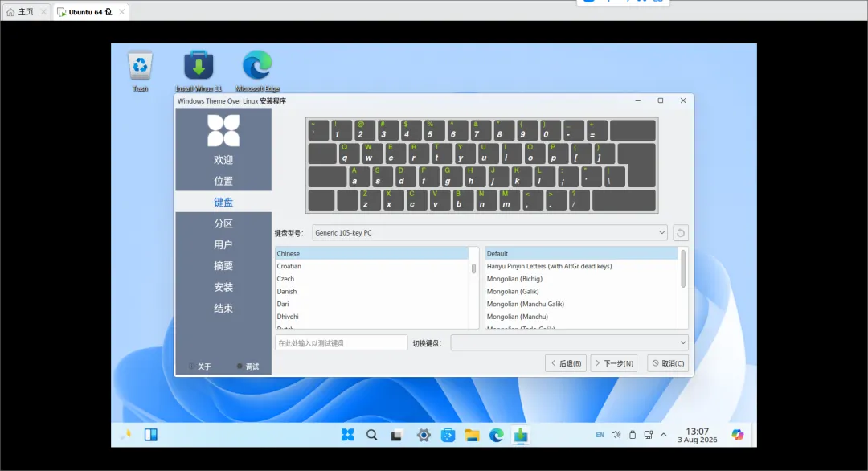Go to 结束 step in sidebar

click(x=223, y=309)
